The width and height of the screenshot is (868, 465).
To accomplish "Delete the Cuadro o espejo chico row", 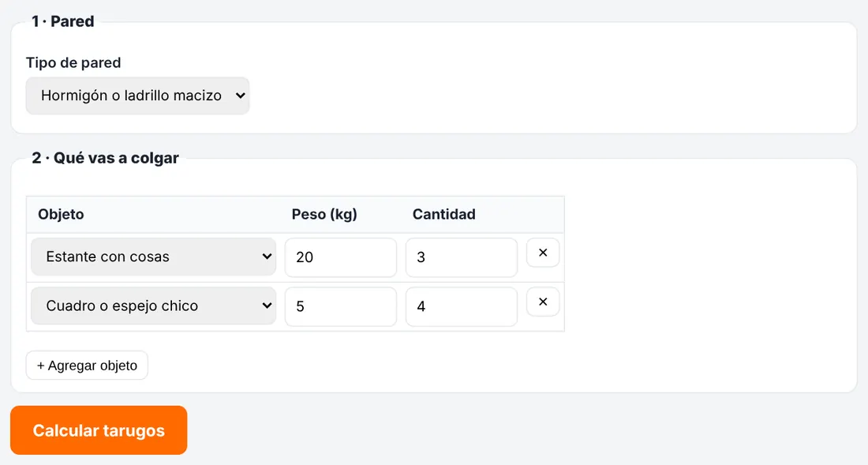I will [543, 302].
